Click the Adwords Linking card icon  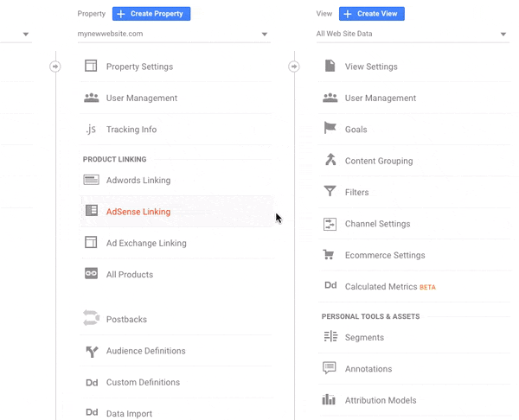coord(91,180)
